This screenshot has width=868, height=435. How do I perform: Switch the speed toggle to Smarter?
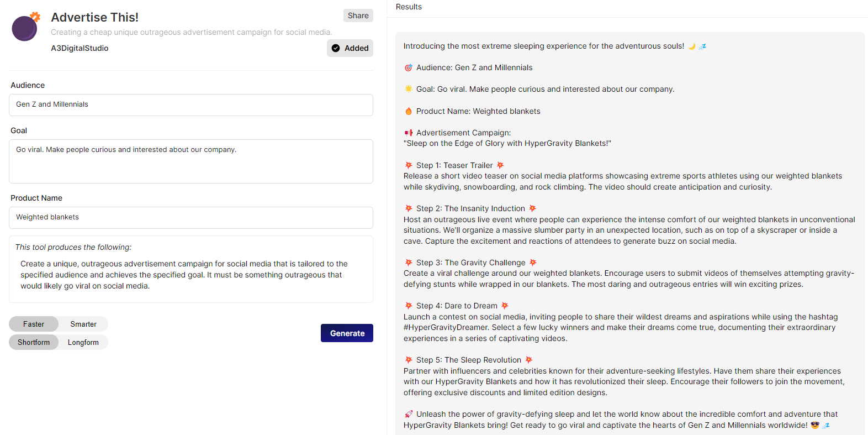click(82, 324)
